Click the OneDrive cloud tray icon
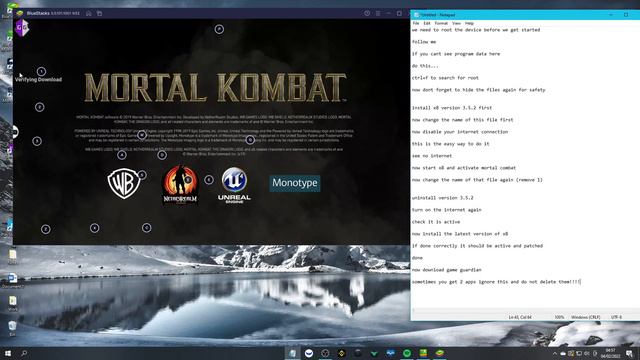Screen dimensions: 640x360 (563, 353)
